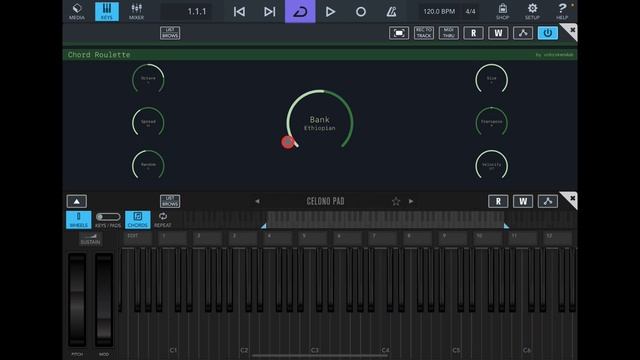Image resolution: width=640 pixels, height=360 pixels.
Task: Enable read automation for instrument
Action: click(498, 201)
